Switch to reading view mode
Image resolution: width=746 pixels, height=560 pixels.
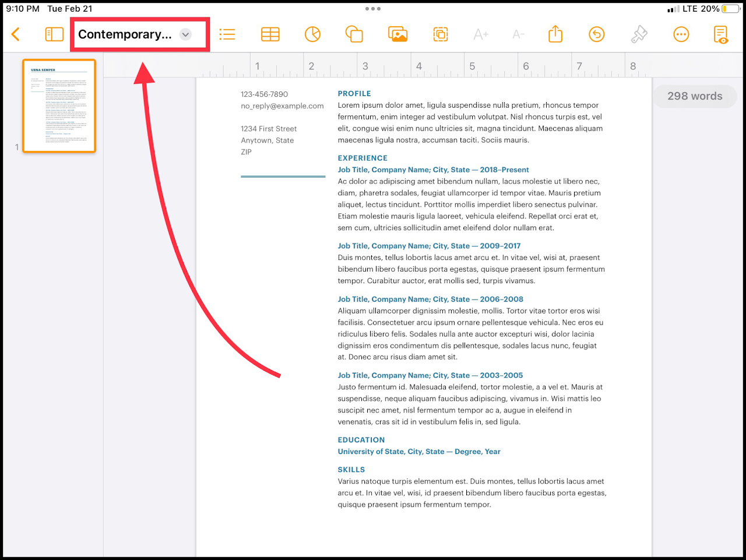coord(721,34)
